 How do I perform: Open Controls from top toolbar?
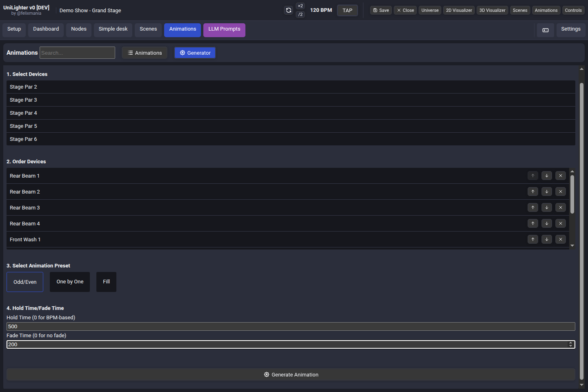(573, 10)
